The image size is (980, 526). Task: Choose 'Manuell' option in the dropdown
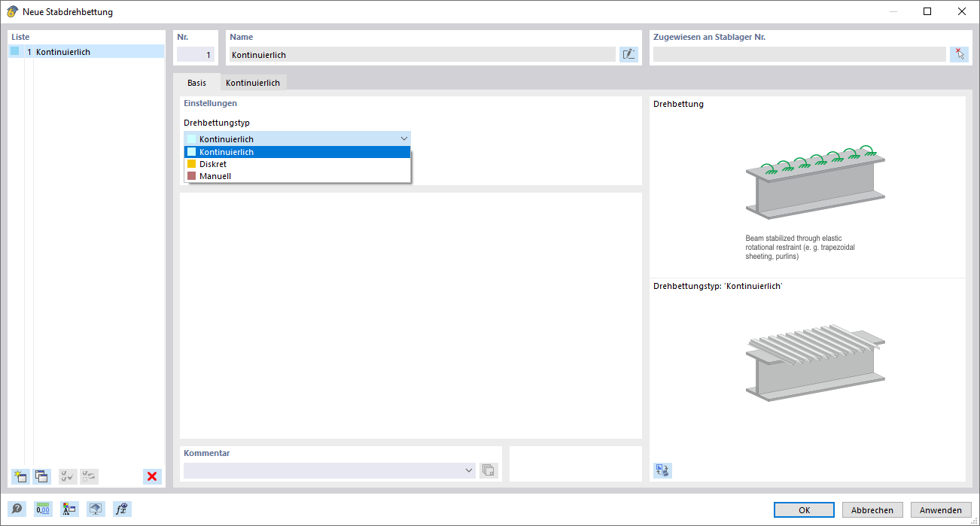215,176
